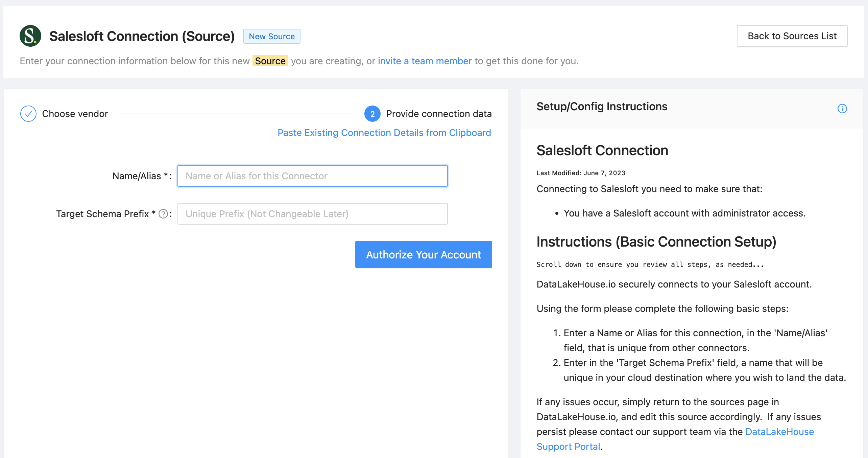Image resolution: width=868 pixels, height=458 pixels.
Task: Click the help icon beside Target Schema Prefix
Action: click(163, 214)
